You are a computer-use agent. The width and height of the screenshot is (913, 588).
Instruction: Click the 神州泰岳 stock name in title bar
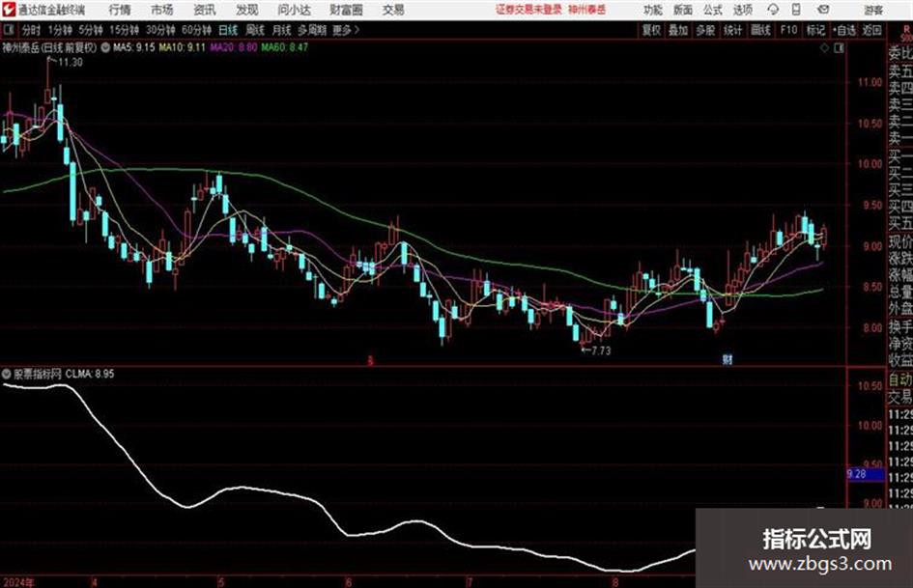(x=587, y=10)
